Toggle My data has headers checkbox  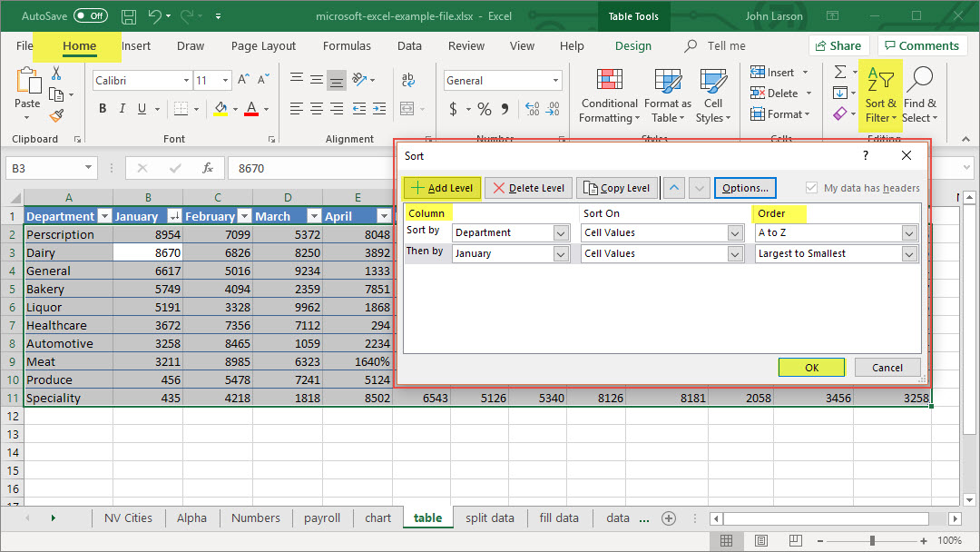[x=811, y=188]
